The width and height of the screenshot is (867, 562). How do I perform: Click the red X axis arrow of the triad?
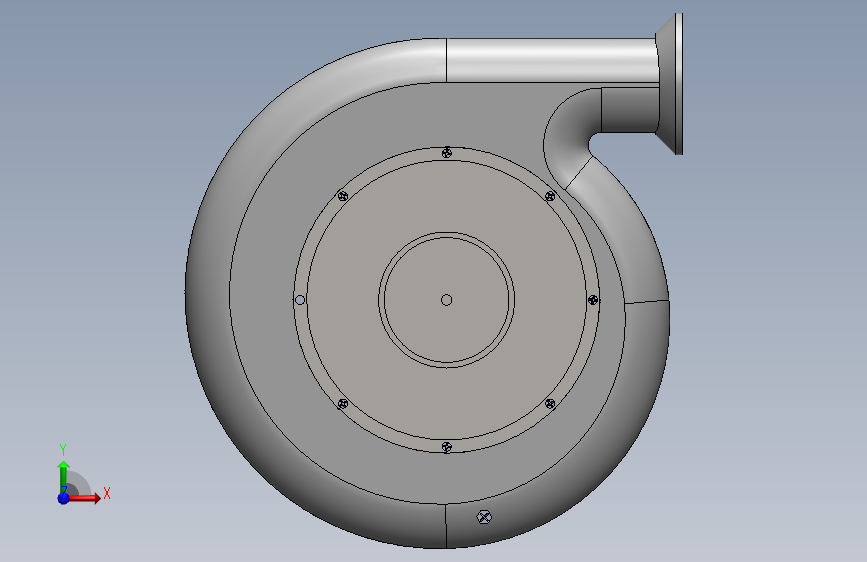pos(86,498)
